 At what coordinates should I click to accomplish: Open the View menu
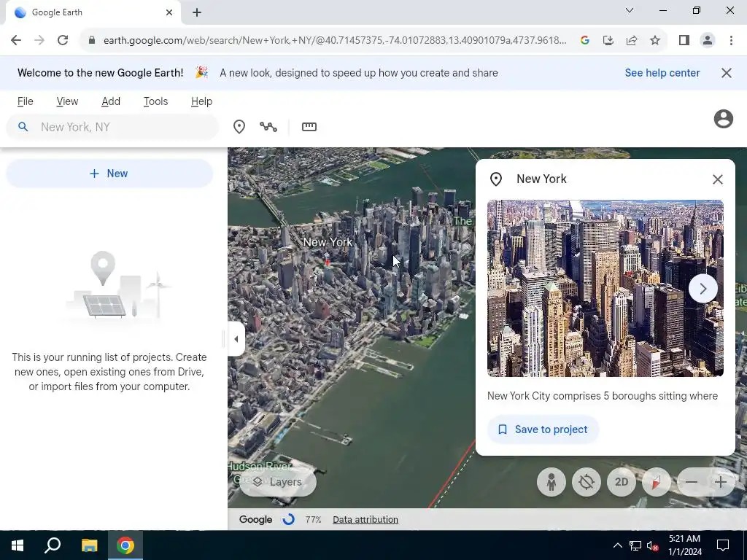point(67,101)
